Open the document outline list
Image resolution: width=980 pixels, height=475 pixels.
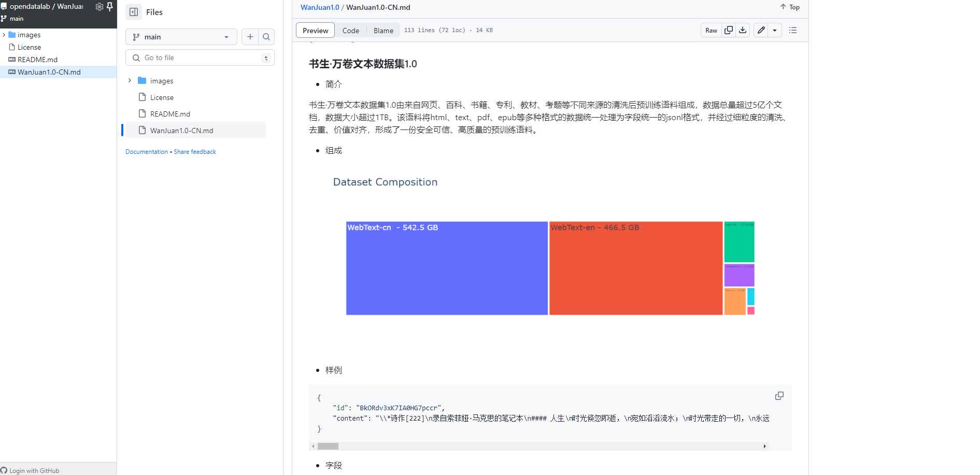point(793,30)
